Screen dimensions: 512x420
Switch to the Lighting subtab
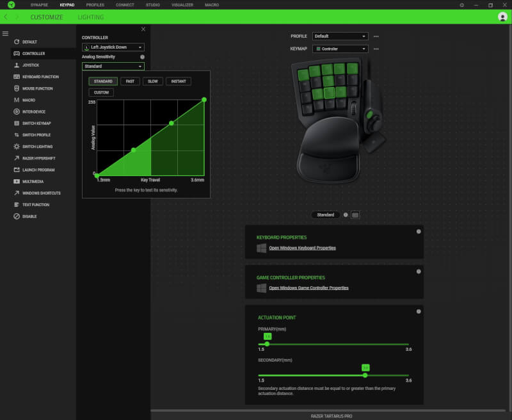click(91, 17)
